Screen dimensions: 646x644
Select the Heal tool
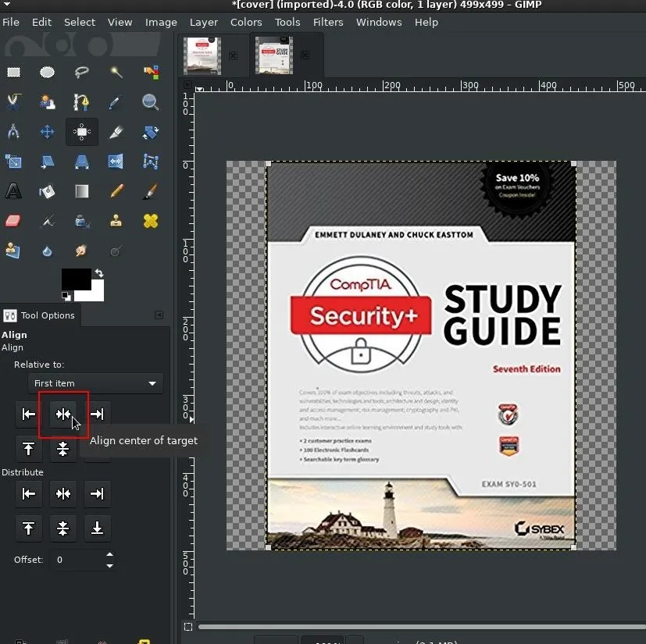tap(151, 221)
